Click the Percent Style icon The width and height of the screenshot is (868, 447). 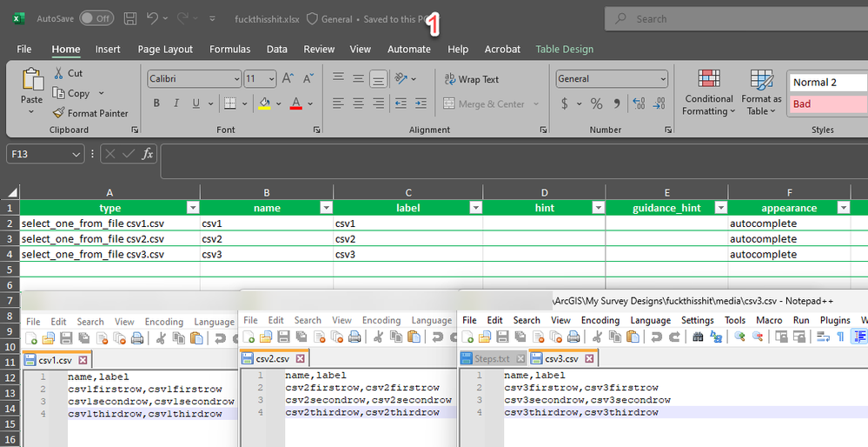(596, 103)
